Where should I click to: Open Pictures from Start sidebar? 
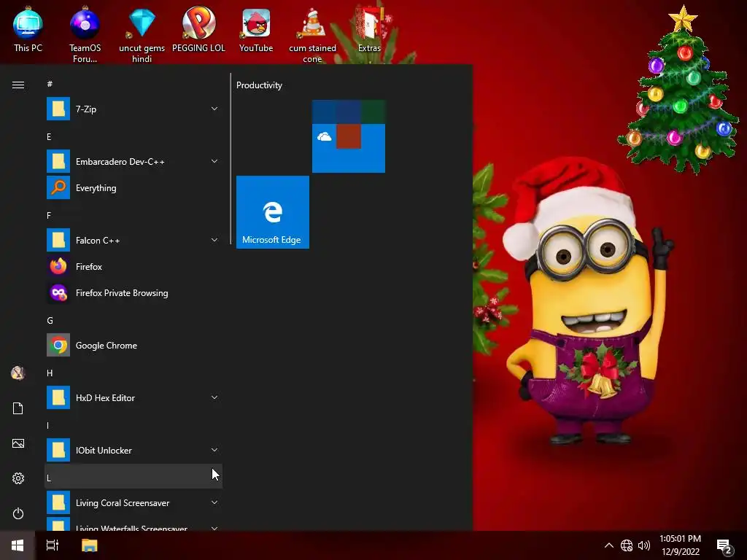coord(18,443)
